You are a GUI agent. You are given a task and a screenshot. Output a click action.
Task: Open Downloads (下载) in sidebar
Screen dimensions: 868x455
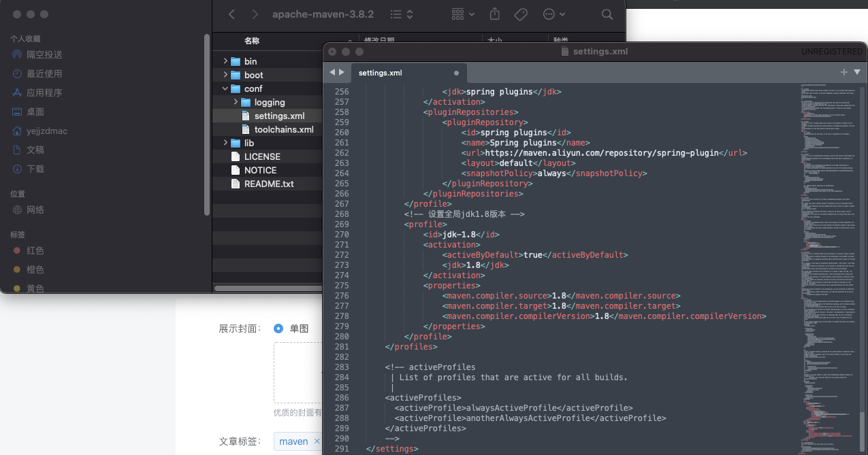pyautogui.click(x=35, y=169)
